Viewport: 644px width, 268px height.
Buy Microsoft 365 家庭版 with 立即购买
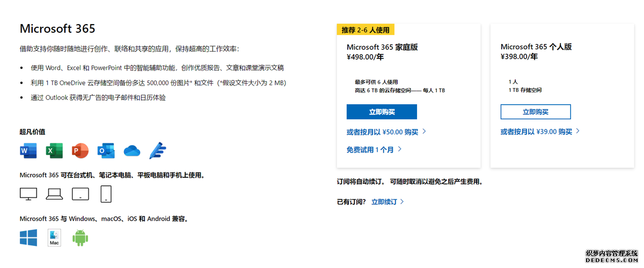tap(382, 112)
